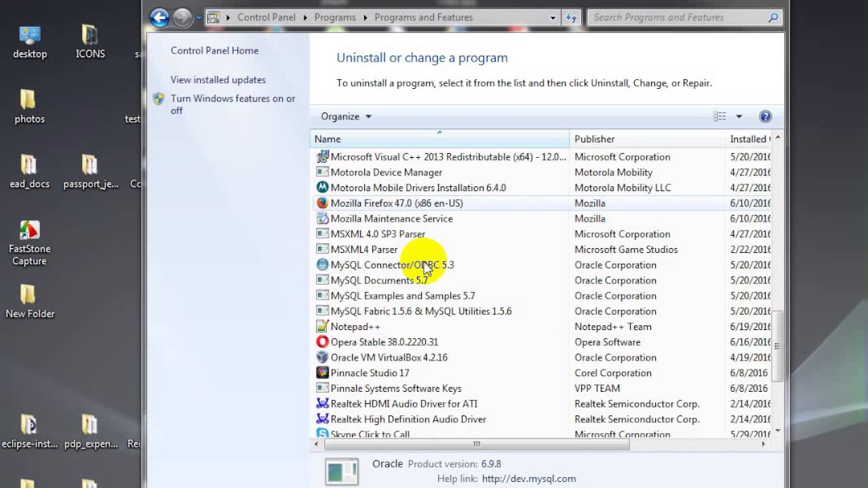The image size is (868, 488).
Task: Select the FastStone Capture desktop icon
Action: coord(29,243)
